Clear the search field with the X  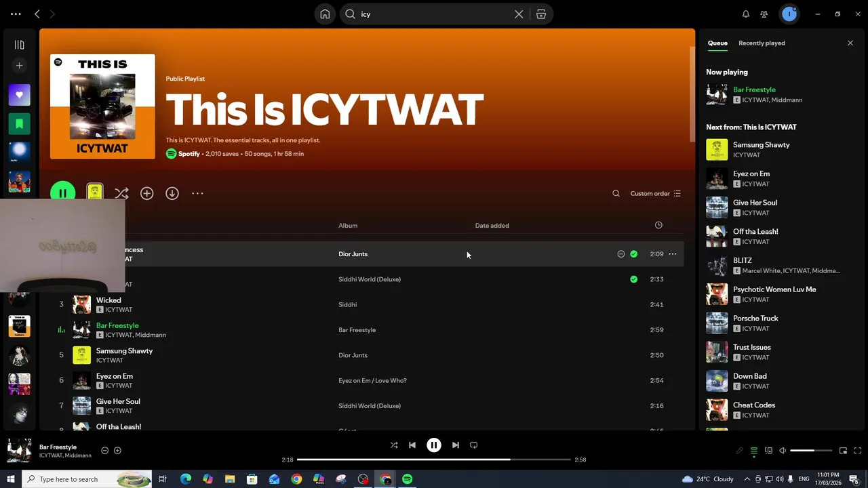pos(519,14)
